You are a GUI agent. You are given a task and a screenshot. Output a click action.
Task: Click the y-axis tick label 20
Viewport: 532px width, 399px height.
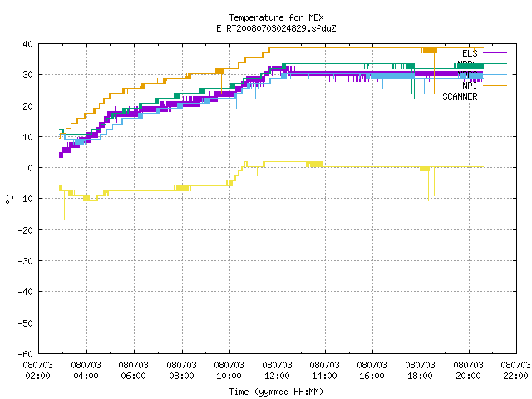click(27, 106)
